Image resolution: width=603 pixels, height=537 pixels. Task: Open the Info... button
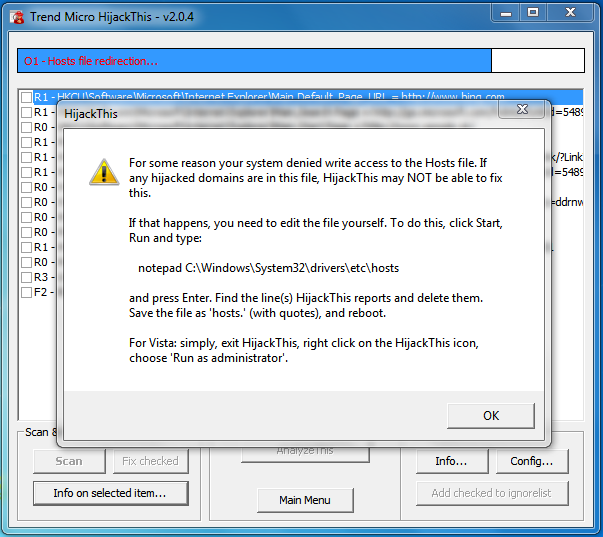tap(452, 461)
